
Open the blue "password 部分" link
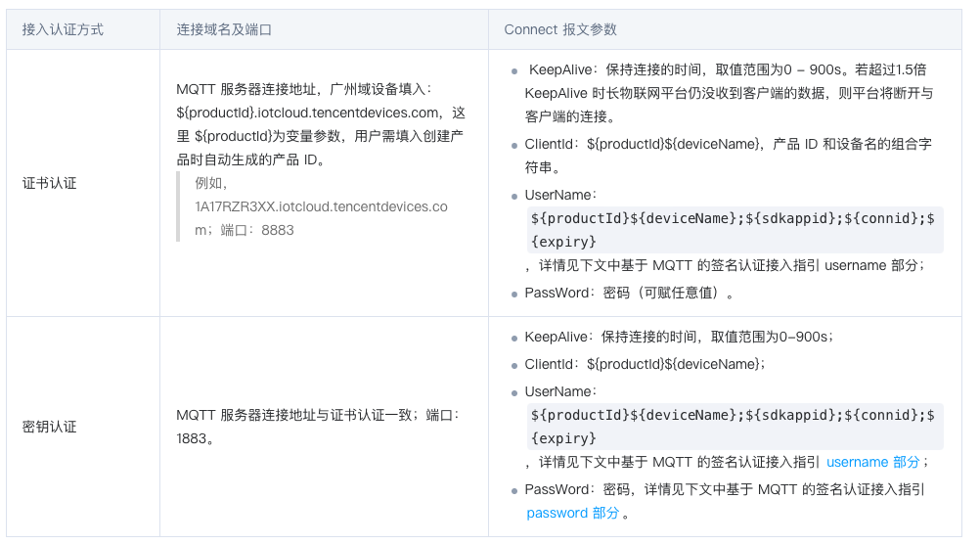tap(572, 513)
